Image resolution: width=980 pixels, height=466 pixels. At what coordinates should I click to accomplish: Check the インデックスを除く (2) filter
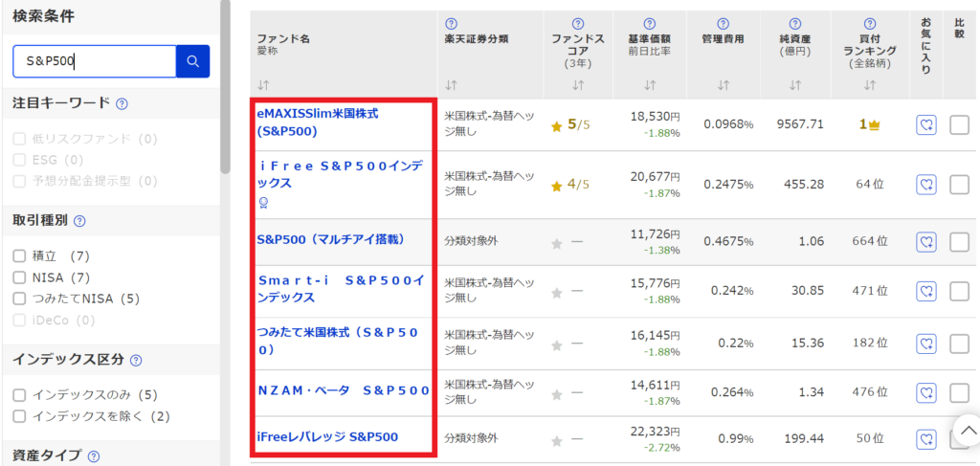[19, 416]
